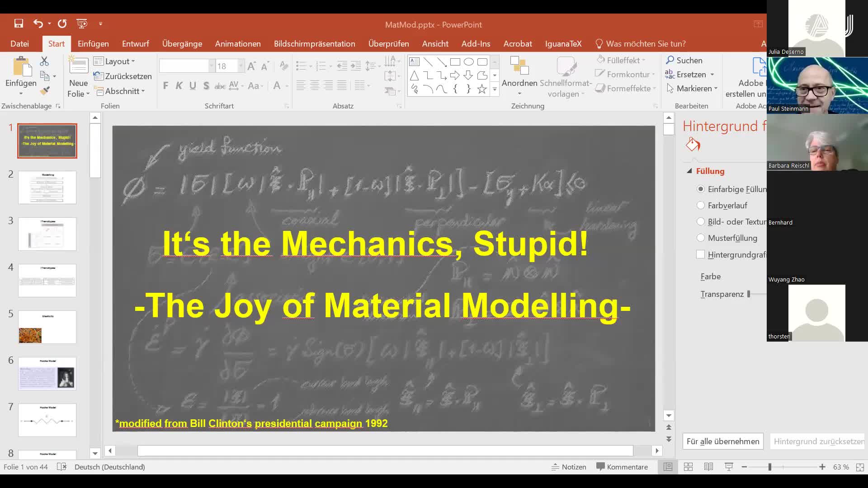Switch to slide sorter view icon
868x488 pixels.
tap(688, 467)
